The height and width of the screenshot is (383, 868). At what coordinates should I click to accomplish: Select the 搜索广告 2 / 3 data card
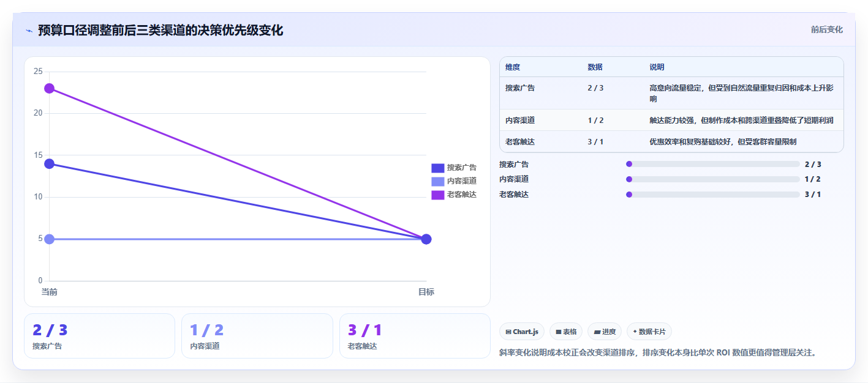point(99,336)
